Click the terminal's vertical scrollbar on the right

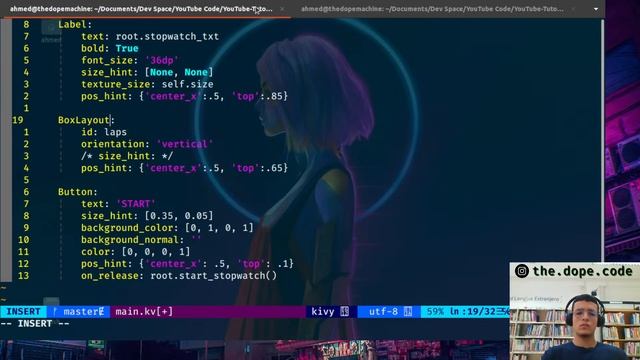coord(602,140)
